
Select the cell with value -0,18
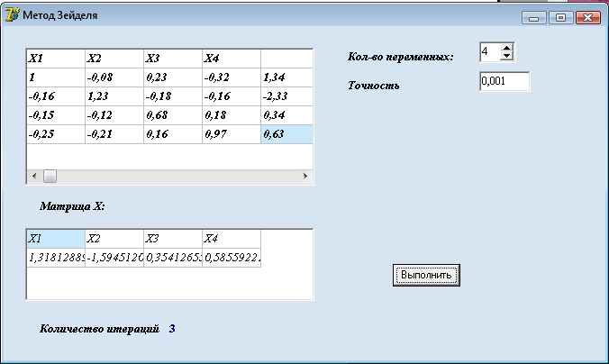click(x=173, y=96)
